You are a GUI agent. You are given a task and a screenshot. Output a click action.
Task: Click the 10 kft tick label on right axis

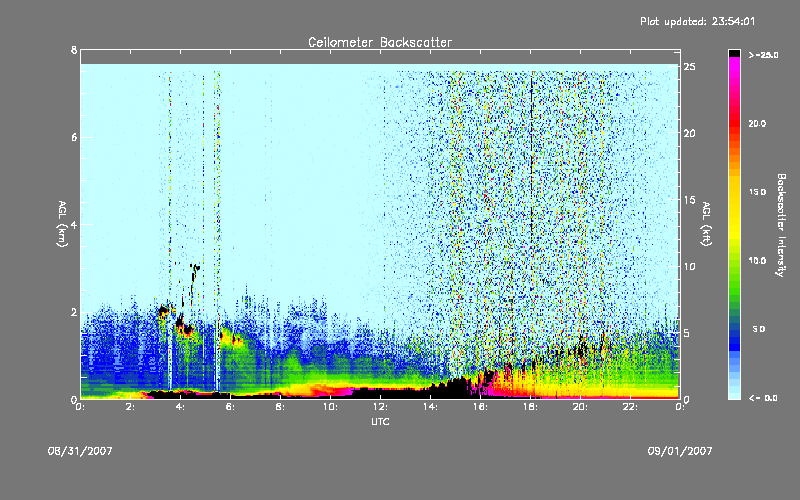click(689, 266)
